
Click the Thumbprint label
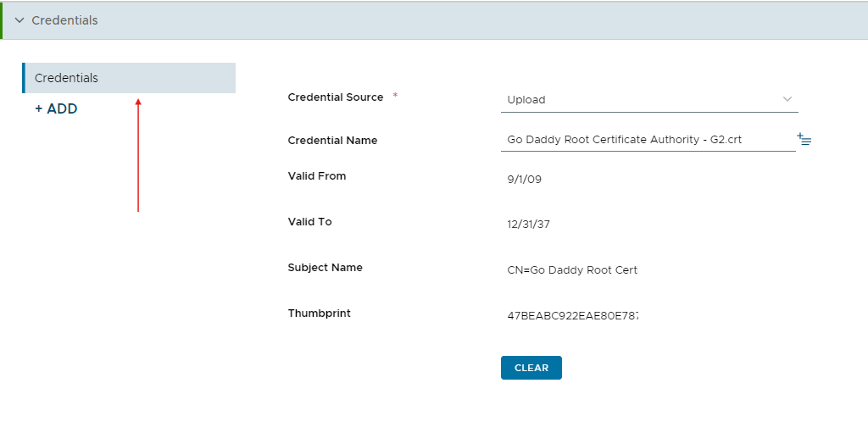[319, 314]
